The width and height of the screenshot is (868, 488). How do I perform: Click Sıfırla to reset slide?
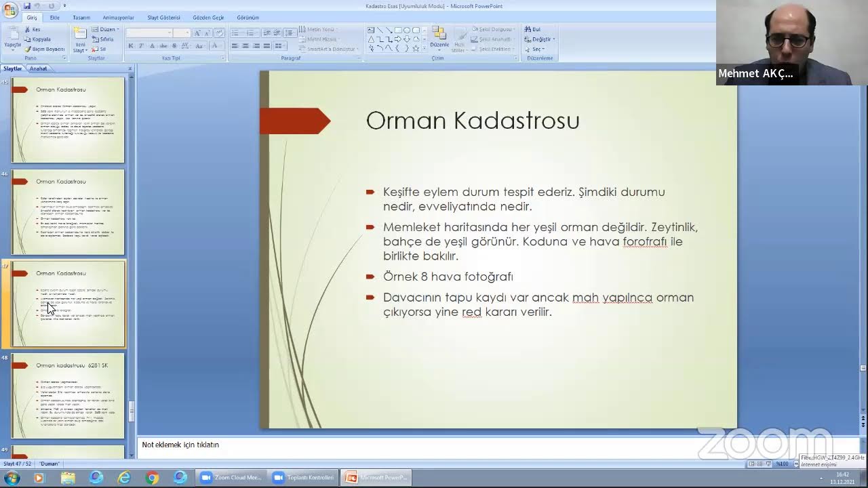(x=103, y=39)
